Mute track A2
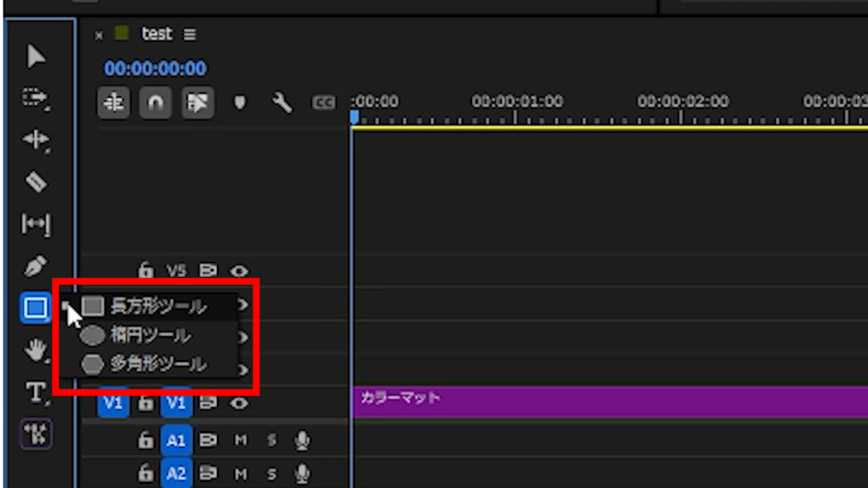The image size is (868, 488). (x=240, y=474)
